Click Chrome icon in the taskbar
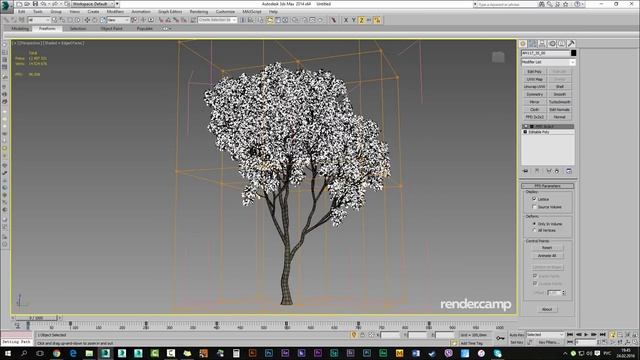 (x=56, y=353)
